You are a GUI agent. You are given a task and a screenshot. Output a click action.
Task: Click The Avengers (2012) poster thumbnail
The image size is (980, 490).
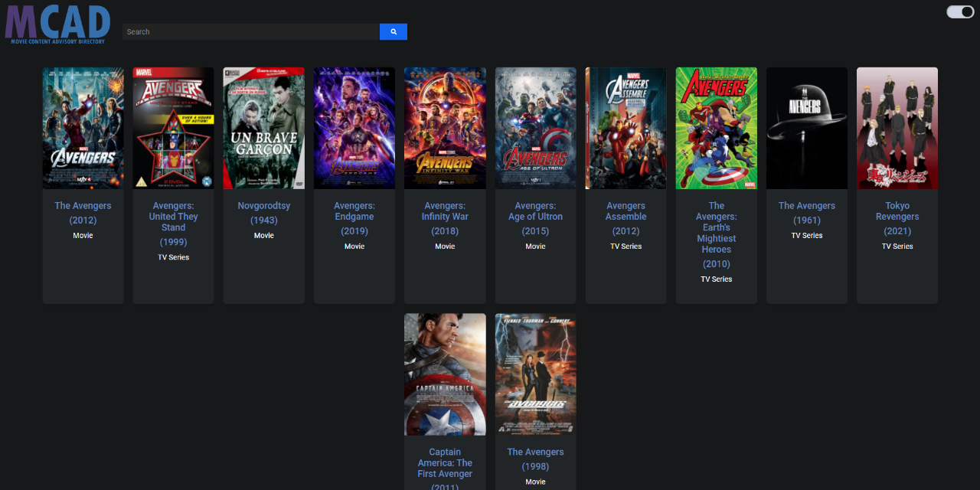coord(83,128)
